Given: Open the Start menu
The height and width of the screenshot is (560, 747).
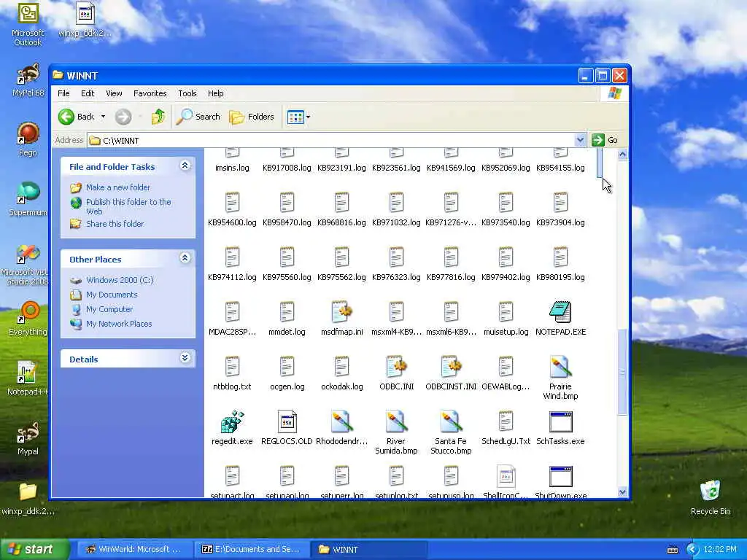Looking at the screenshot, I should 34,549.
